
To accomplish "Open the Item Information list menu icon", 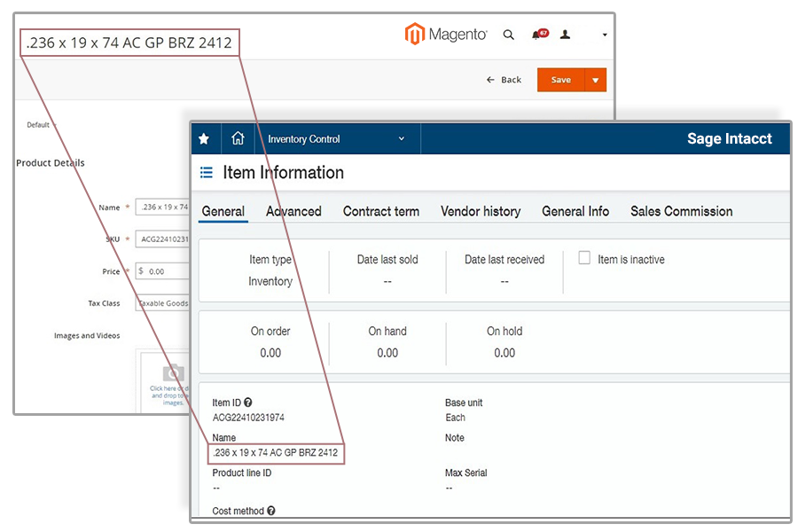I will [207, 173].
